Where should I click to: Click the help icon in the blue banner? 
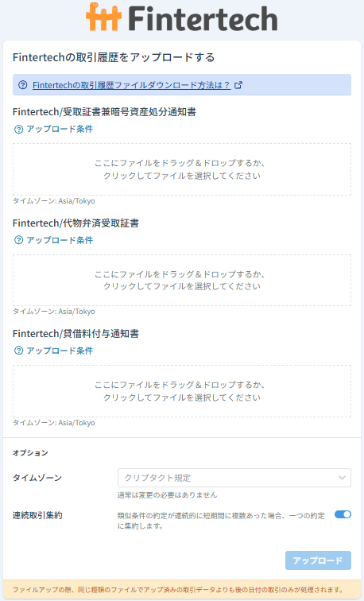pos(23,85)
